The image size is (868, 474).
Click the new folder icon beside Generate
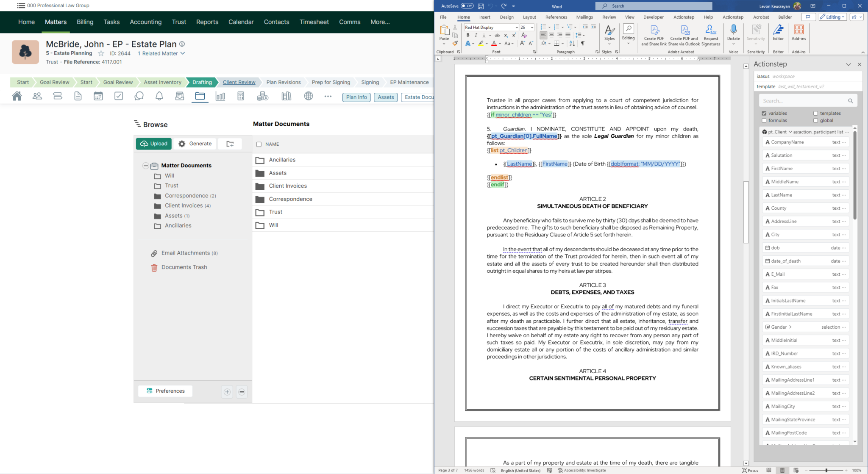pyautogui.click(x=230, y=144)
